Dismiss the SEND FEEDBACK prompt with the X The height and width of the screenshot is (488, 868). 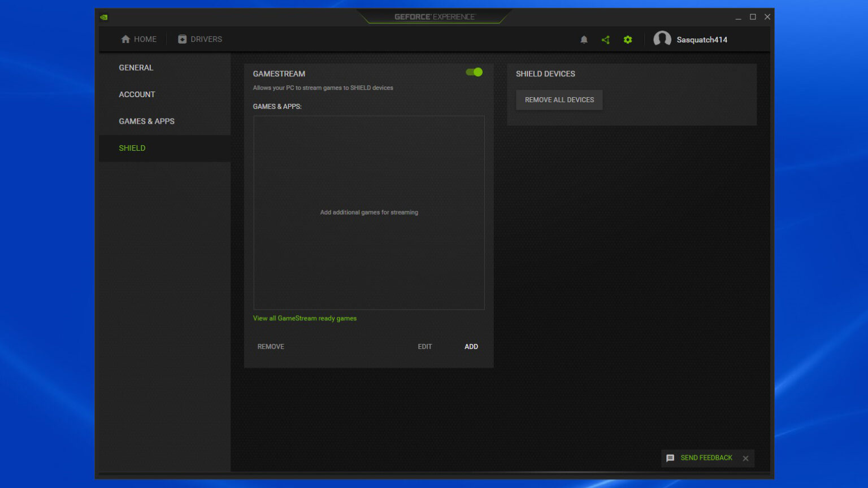[x=745, y=458]
